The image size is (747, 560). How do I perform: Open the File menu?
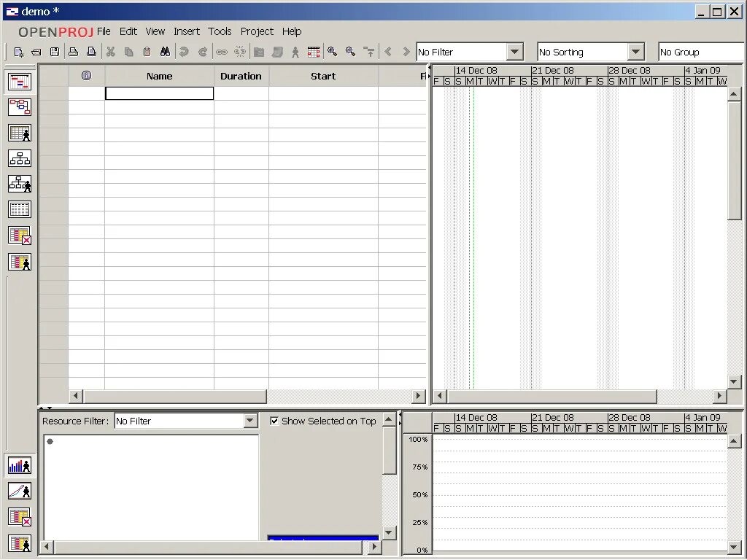(x=104, y=31)
